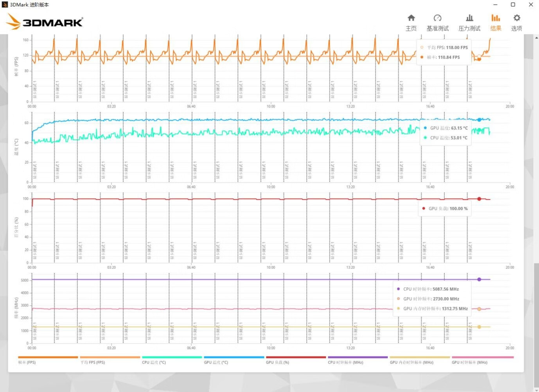Click the 3DMark app icon in the title bar
539x392 pixels.
tap(5, 5)
